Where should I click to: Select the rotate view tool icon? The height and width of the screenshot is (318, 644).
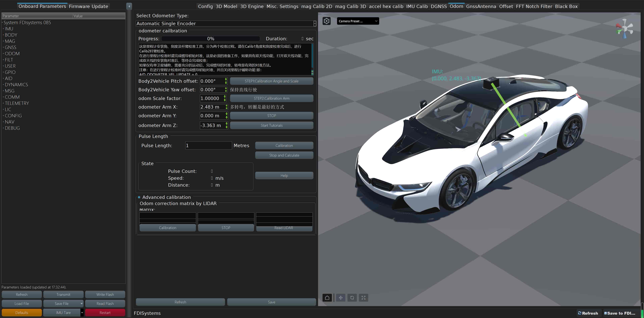352,298
